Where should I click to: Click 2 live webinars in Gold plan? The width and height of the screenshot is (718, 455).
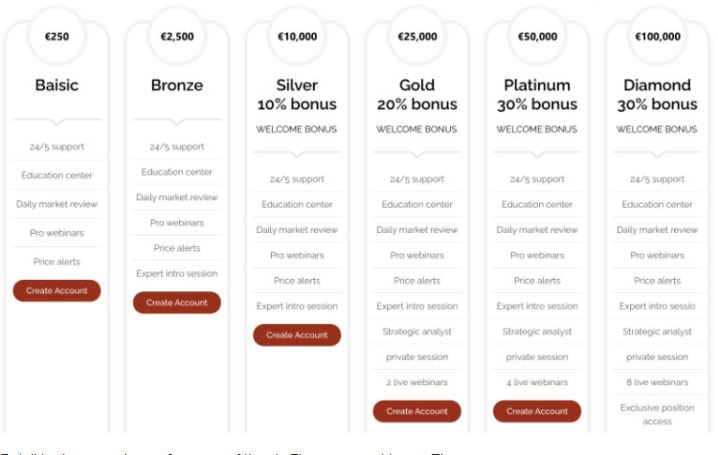(417, 382)
